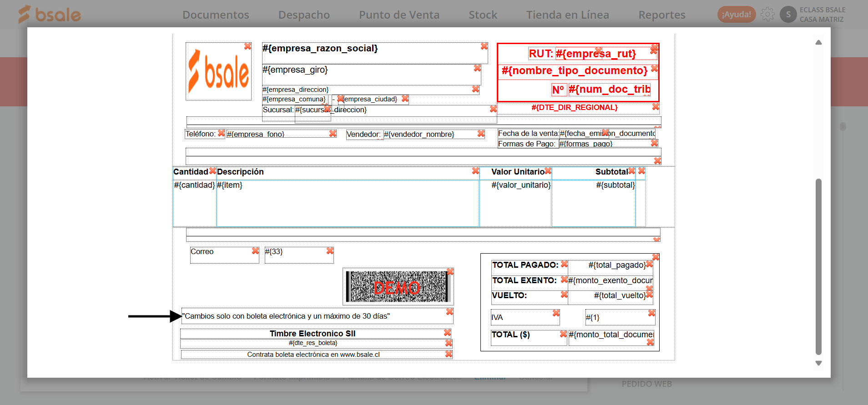Remove the Teléfono: label X icon
Viewport: 868px width, 405px height.
(221, 133)
